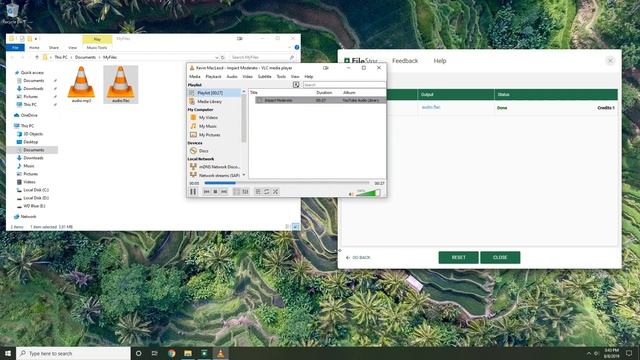Open the View ribbon tab in Explorer
The width and height of the screenshot is (640, 360).
(x=72, y=48)
